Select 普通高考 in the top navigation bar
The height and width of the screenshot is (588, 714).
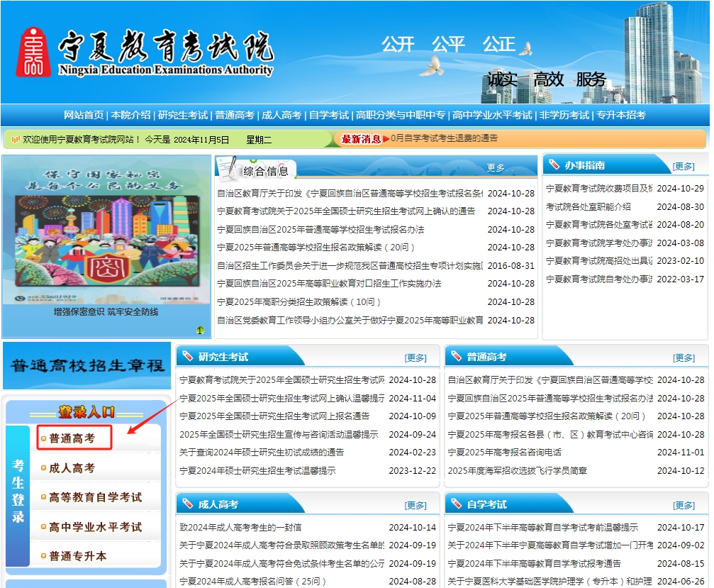235,115
